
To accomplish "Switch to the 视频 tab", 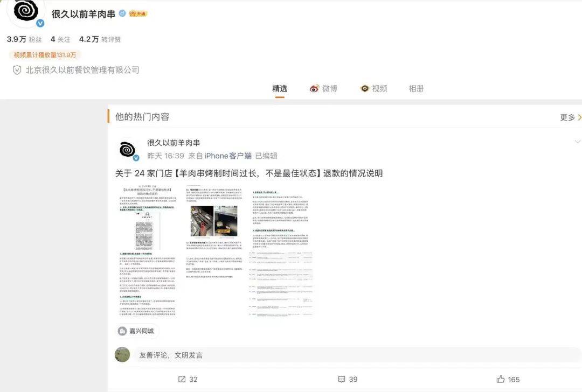I will click(x=374, y=89).
